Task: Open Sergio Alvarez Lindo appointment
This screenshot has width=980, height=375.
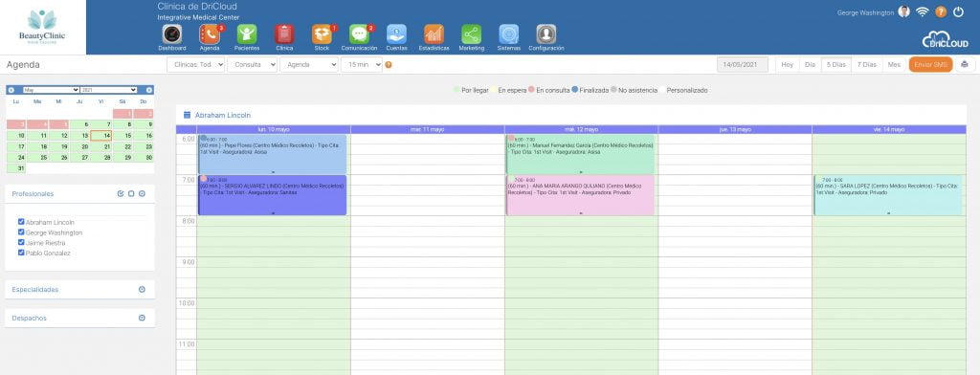Action: (x=272, y=195)
